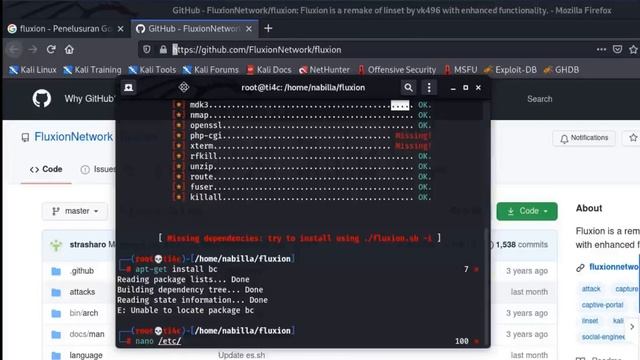Minimize the terminal window
Screen dimensions: 640x360
(x=453, y=88)
